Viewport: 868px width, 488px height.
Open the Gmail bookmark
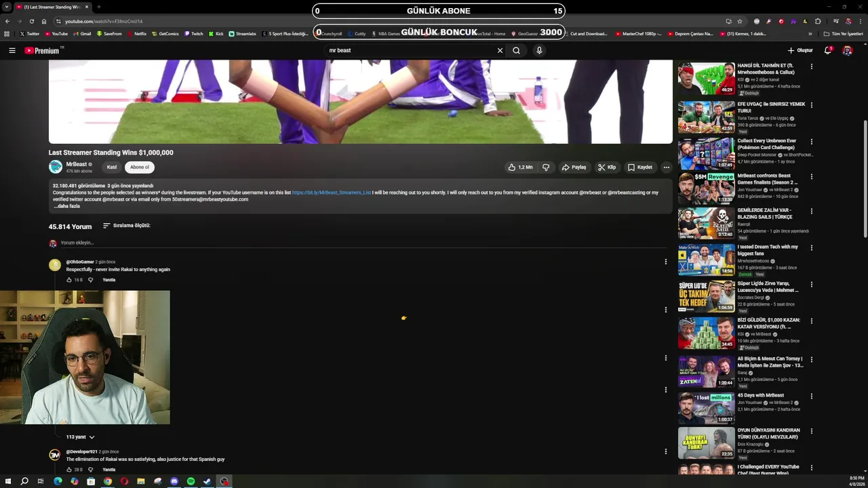tap(82, 33)
